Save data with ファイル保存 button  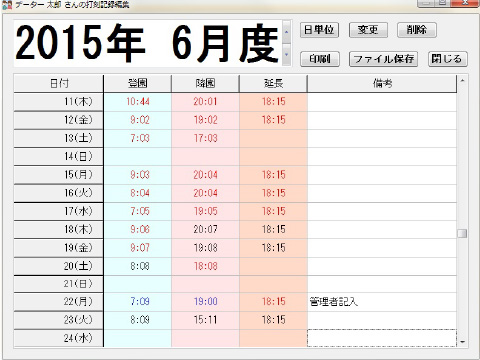point(384,59)
